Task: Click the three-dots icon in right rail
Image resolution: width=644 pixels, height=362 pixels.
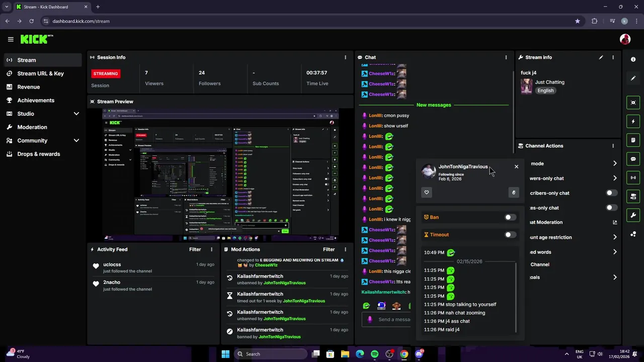Action: tap(633, 234)
